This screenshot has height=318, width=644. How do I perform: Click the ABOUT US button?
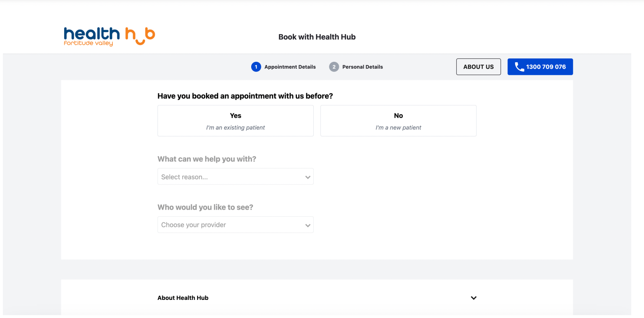coord(478,67)
